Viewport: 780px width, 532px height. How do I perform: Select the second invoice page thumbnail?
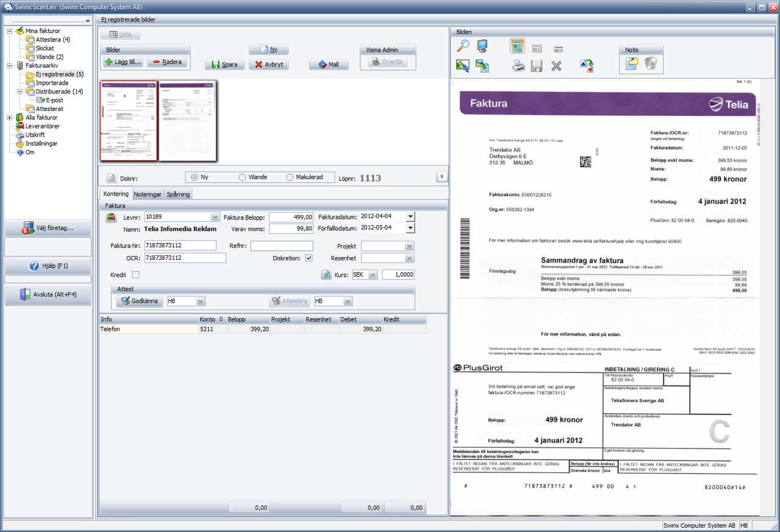pyautogui.click(x=187, y=121)
